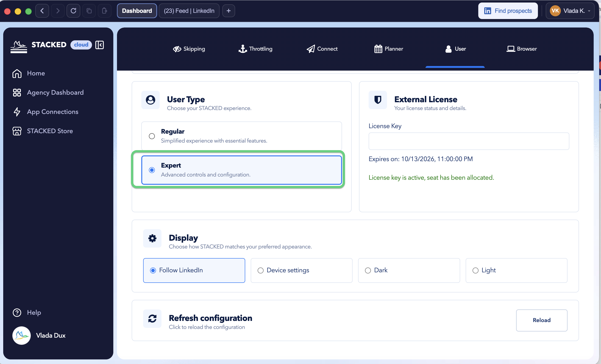Click the Help question mark icon
The image size is (601, 364).
(x=17, y=313)
